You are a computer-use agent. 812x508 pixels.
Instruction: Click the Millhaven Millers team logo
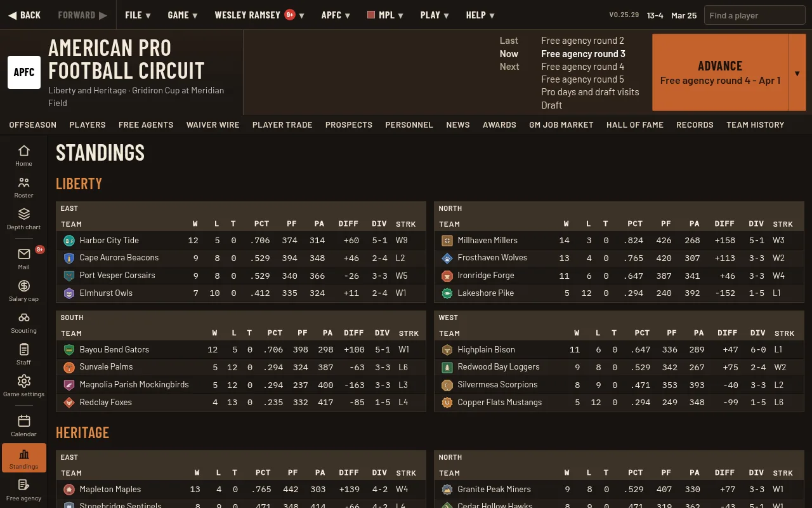click(x=447, y=241)
